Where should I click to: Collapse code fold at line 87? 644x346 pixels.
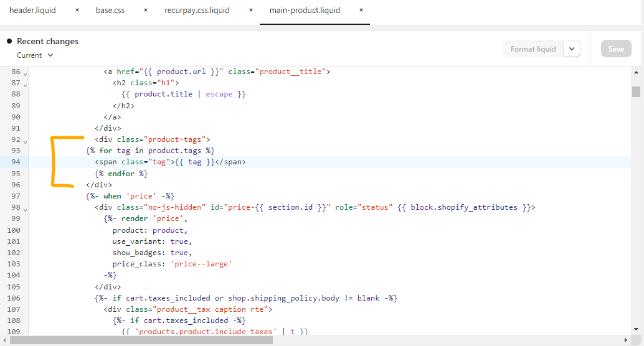[26, 85]
